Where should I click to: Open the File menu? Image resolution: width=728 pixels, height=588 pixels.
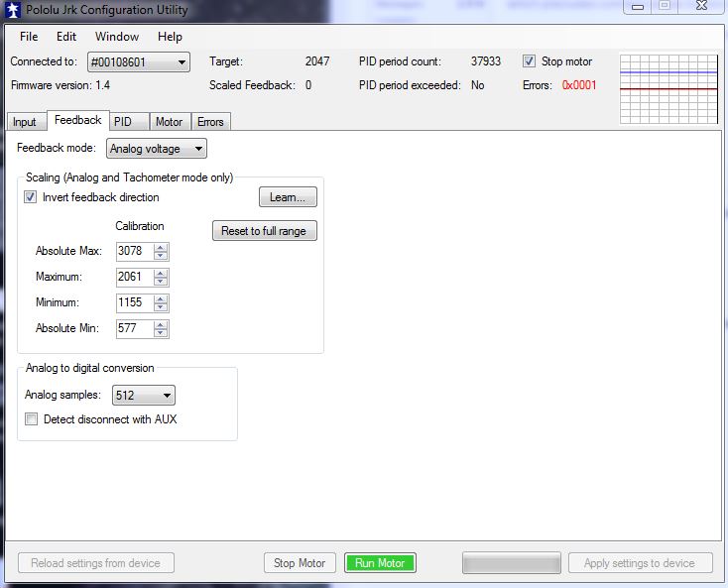pyautogui.click(x=29, y=37)
